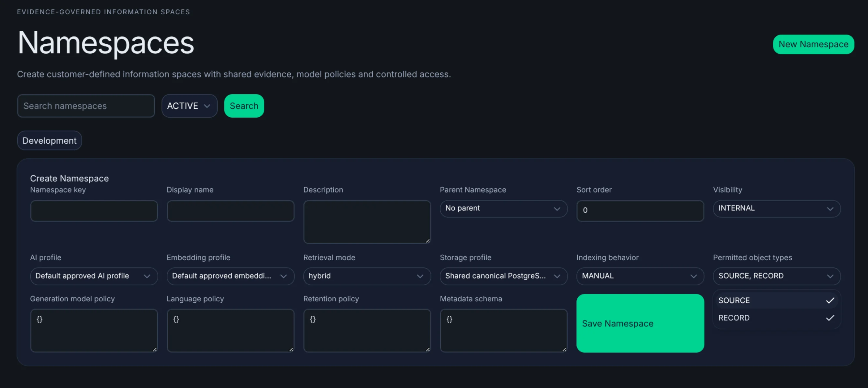The height and width of the screenshot is (388, 868).
Task: Click the New Namespace button
Action: 813,44
